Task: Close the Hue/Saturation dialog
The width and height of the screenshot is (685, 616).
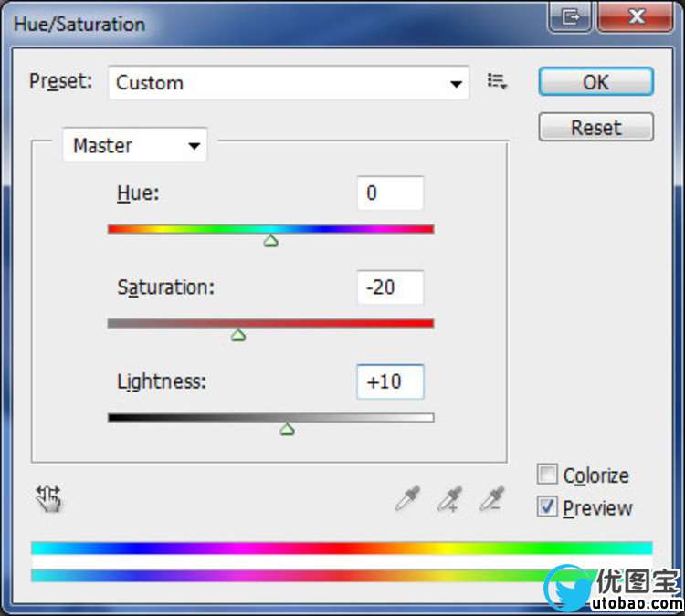Action: [x=636, y=17]
